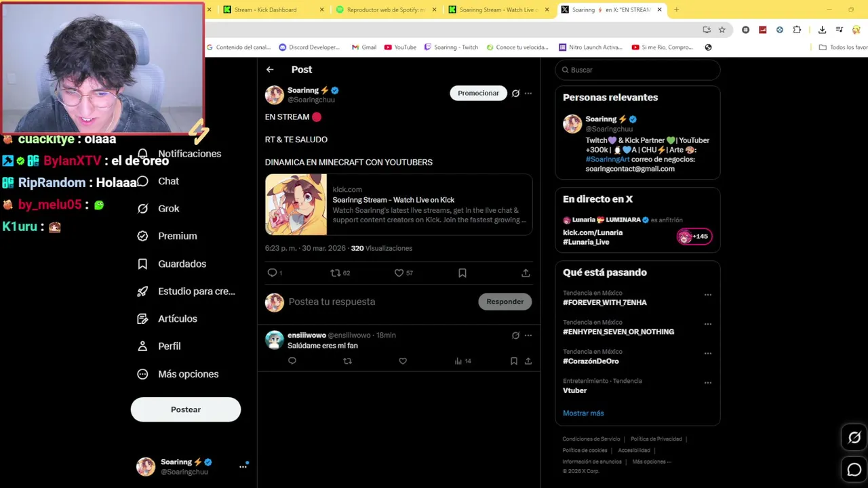Image resolution: width=868 pixels, height=488 pixels.
Task: Open #SoarinngArt hashtag link
Action: (608, 159)
